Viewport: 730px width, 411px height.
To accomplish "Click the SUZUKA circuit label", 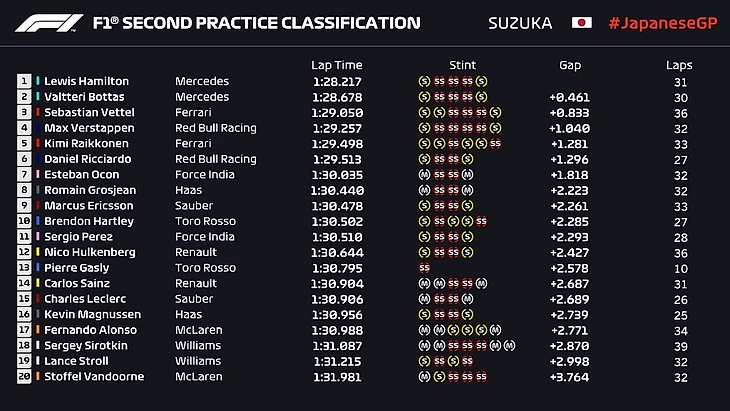I will pos(520,22).
